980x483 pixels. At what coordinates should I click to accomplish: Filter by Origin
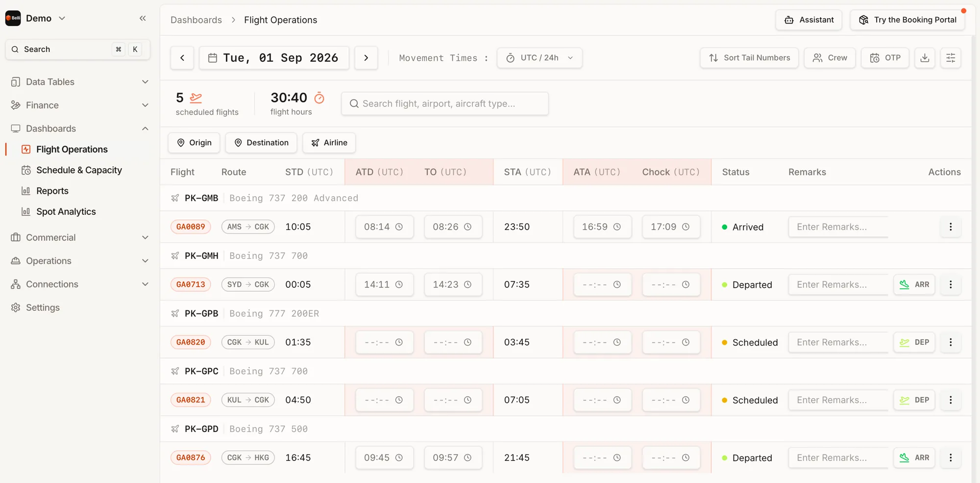194,143
